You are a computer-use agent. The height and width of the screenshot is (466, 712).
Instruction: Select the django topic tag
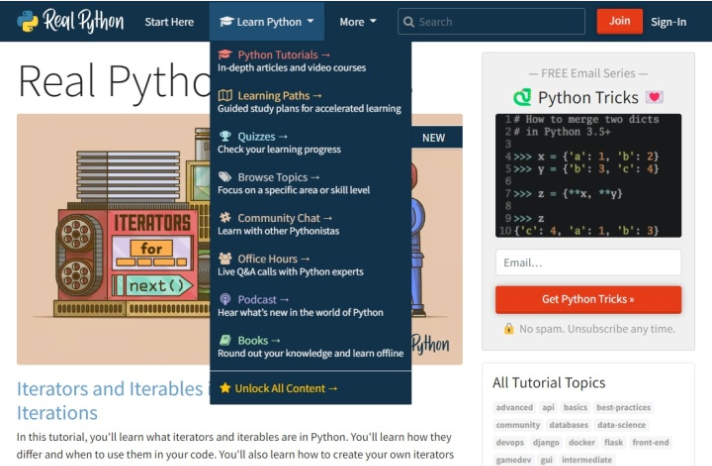click(546, 442)
